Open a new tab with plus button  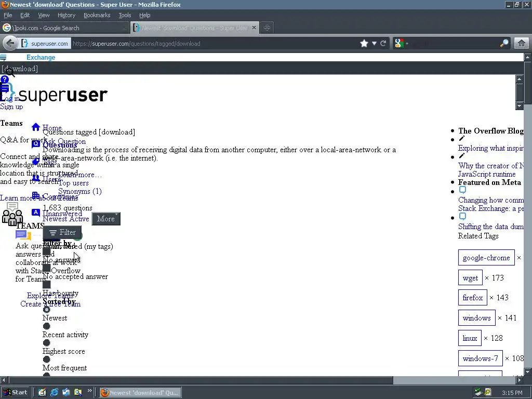click(x=267, y=28)
